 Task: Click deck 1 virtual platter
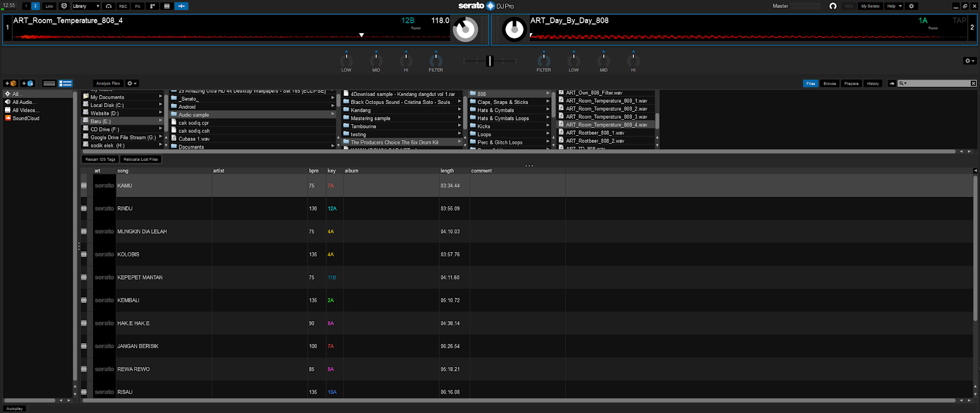(x=466, y=29)
